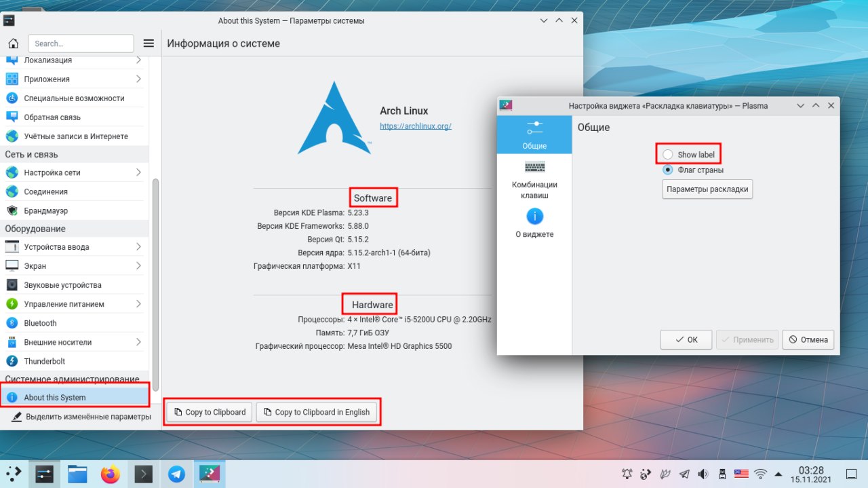Switch to Общие tab in widget settings
The width and height of the screenshot is (868, 488).
point(534,135)
